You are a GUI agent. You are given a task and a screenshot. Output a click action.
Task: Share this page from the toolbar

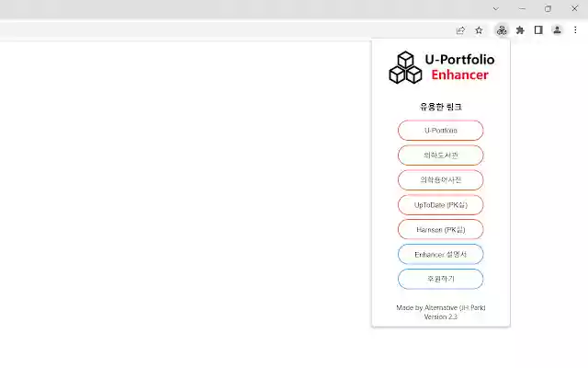point(460,30)
